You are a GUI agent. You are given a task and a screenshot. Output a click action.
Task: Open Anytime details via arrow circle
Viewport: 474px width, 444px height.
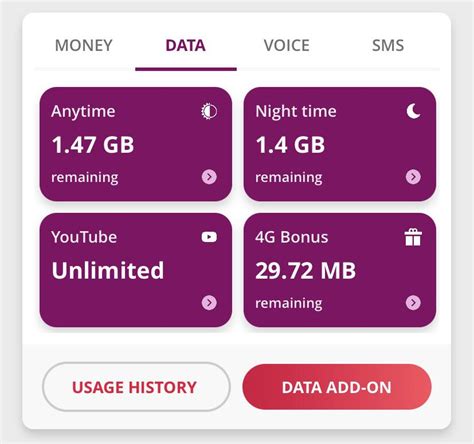point(209,177)
